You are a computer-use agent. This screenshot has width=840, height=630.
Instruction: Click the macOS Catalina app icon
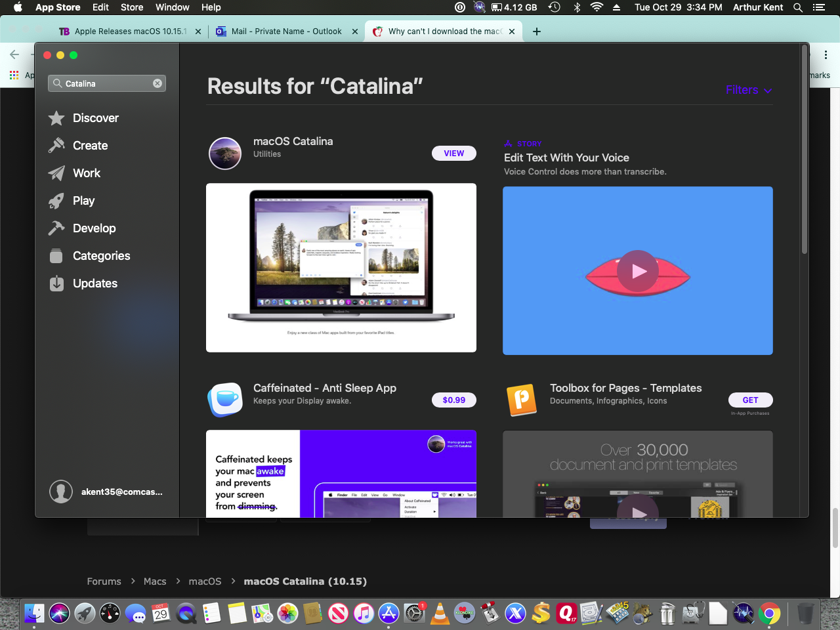(225, 154)
